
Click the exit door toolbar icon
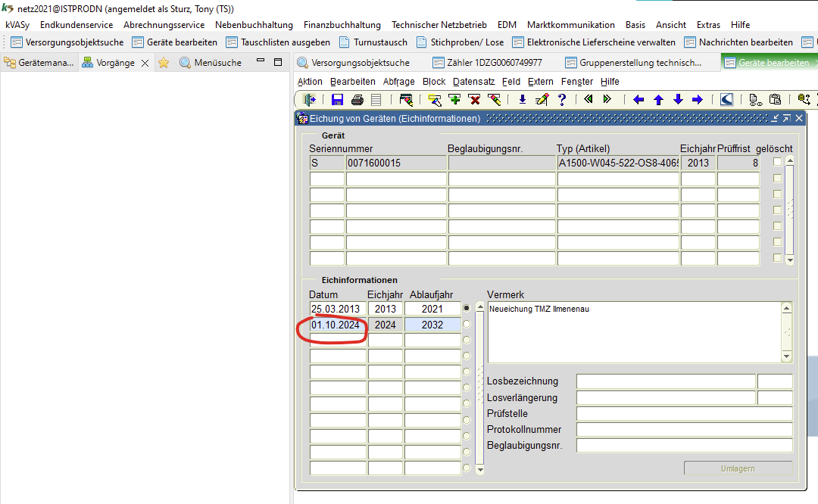click(x=309, y=99)
